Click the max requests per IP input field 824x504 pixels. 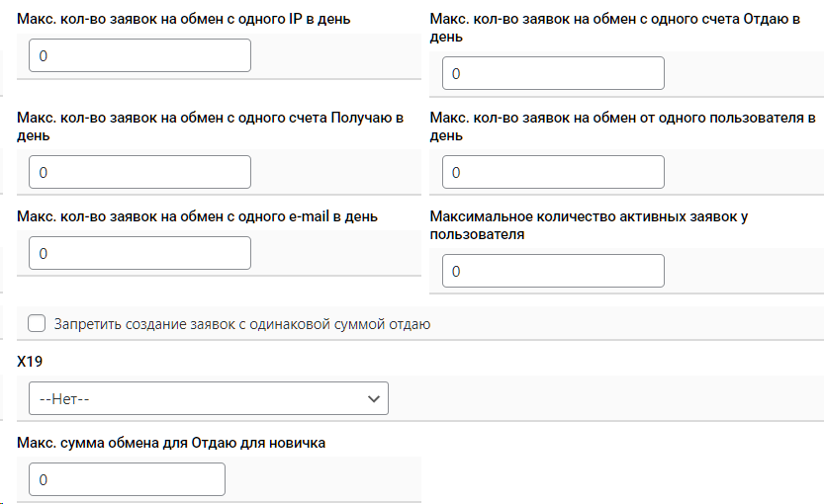pos(139,56)
